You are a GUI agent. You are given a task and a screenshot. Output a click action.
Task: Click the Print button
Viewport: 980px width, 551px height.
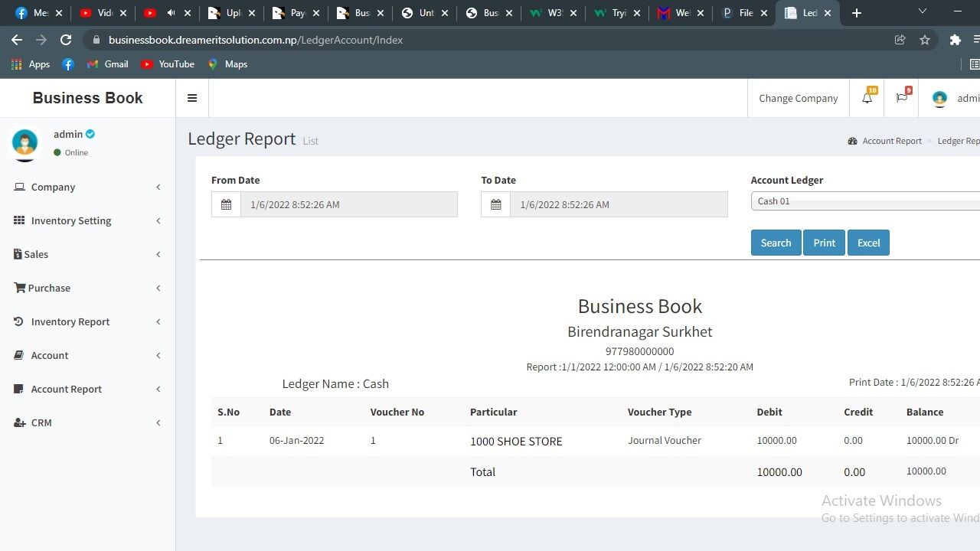point(824,243)
